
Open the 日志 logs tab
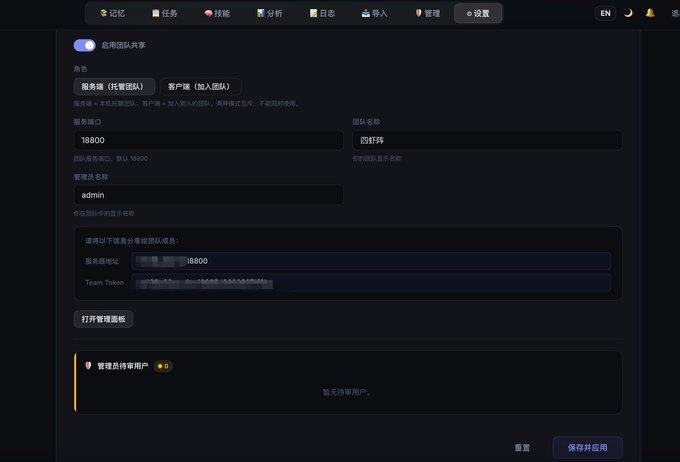(x=322, y=13)
